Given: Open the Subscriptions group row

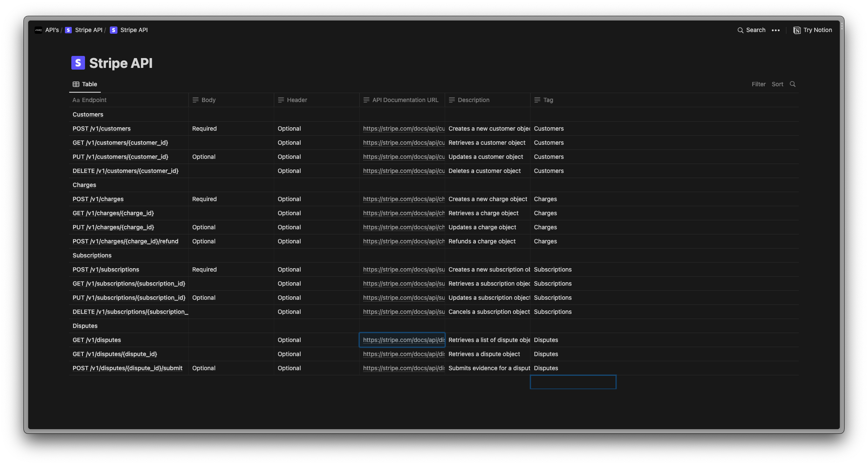Looking at the screenshot, I should pos(92,255).
